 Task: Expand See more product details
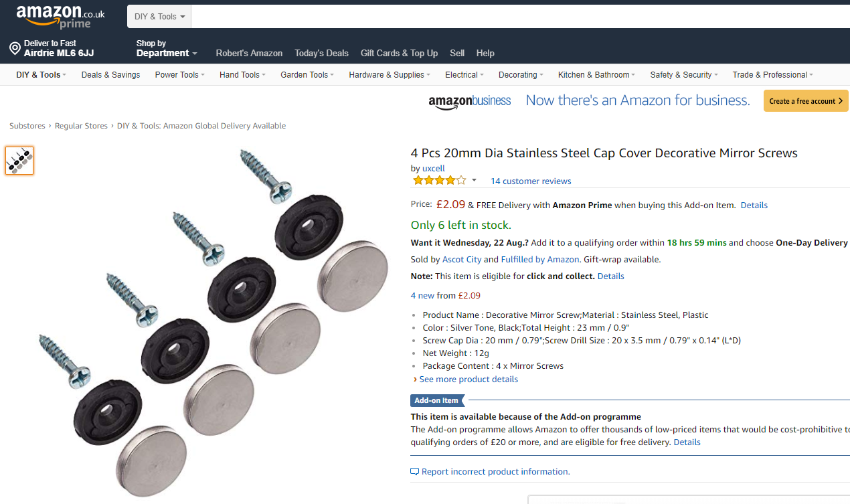click(469, 379)
